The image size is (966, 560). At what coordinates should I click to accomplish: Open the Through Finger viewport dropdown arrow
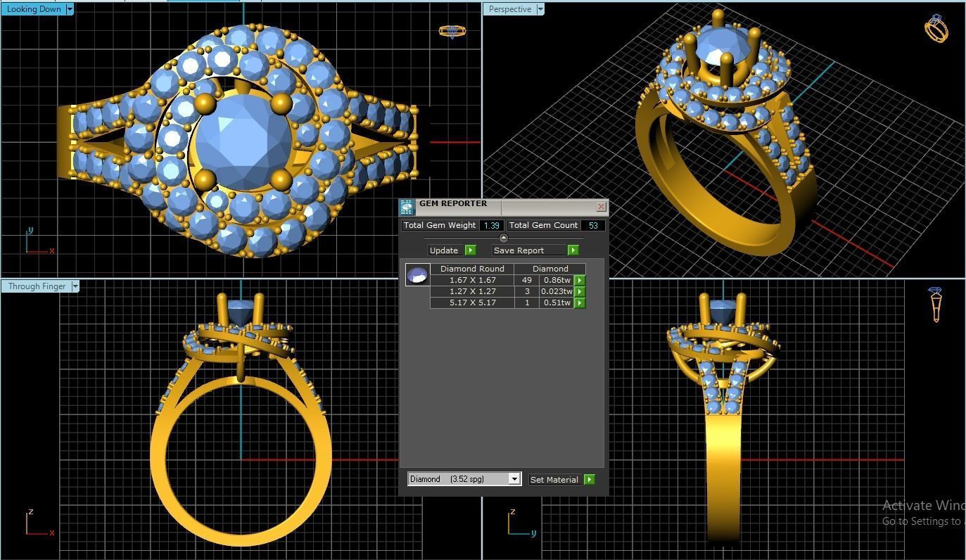75,286
